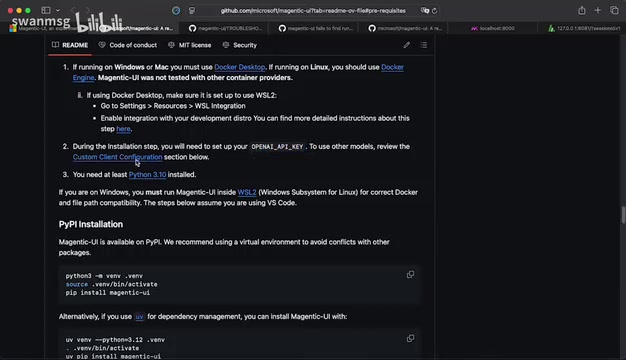Open the Custom Client Configuration link
The height and width of the screenshot is (360, 626).
click(x=117, y=157)
